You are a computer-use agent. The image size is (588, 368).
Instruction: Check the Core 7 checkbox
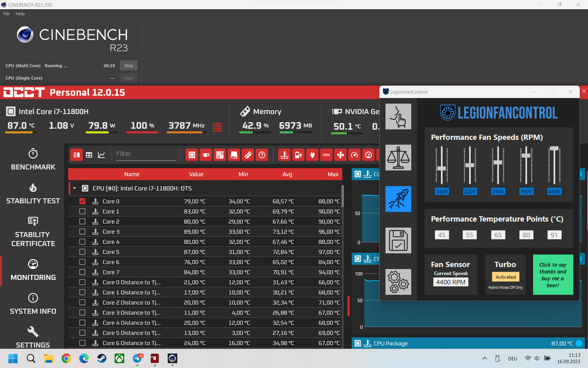82,272
